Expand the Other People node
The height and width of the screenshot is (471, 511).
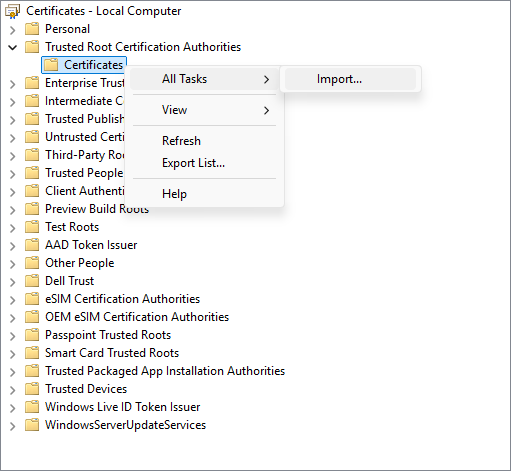coord(13,264)
